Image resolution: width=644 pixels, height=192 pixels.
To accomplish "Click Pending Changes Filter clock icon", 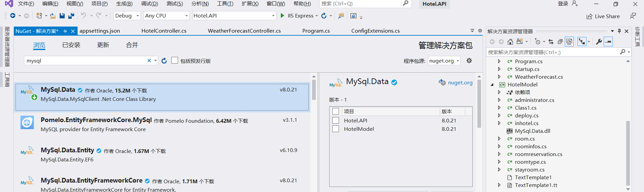I will (x=538, y=42).
